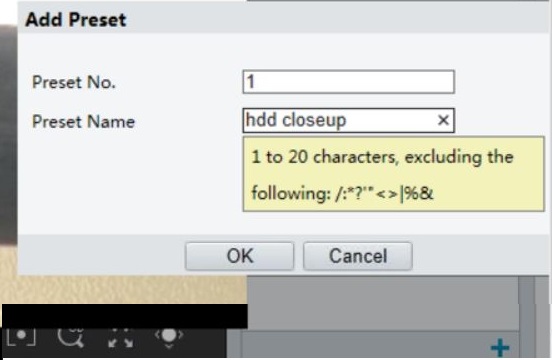Click the Add Preset title bar
Viewport: 552px width, 360px height.
[x=283, y=19]
